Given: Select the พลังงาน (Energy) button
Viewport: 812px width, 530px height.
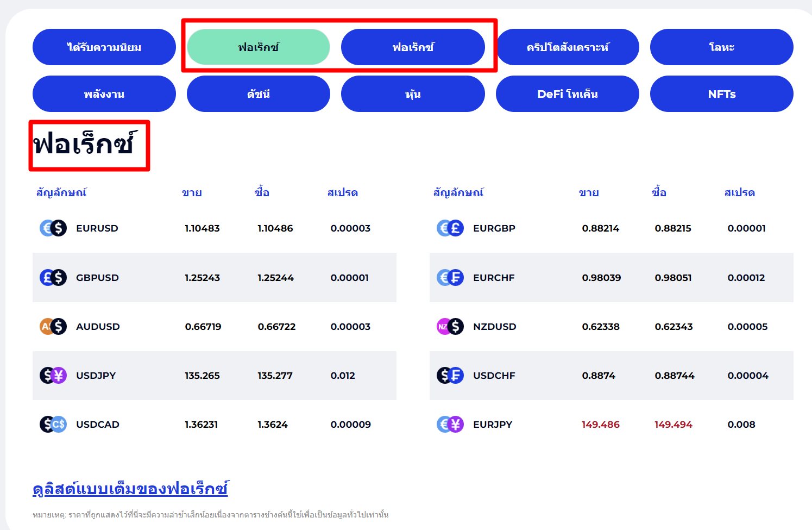Looking at the screenshot, I should pyautogui.click(x=104, y=93).
